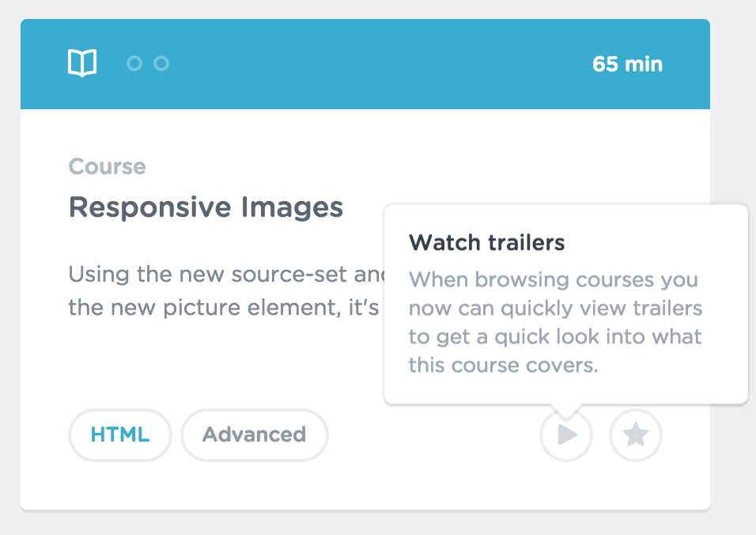Click tooltip text "this course covers."
Viewport: 756px width, 535px height.
coord(504,365)
